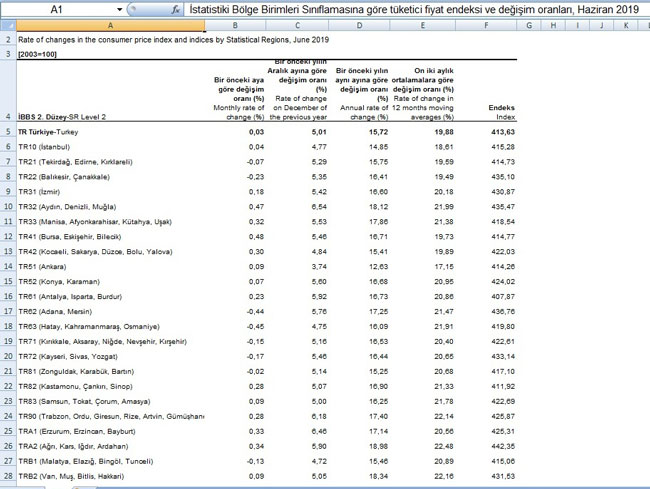
Task: Click the Insert Function fx icon
Action: pos(176,9)
